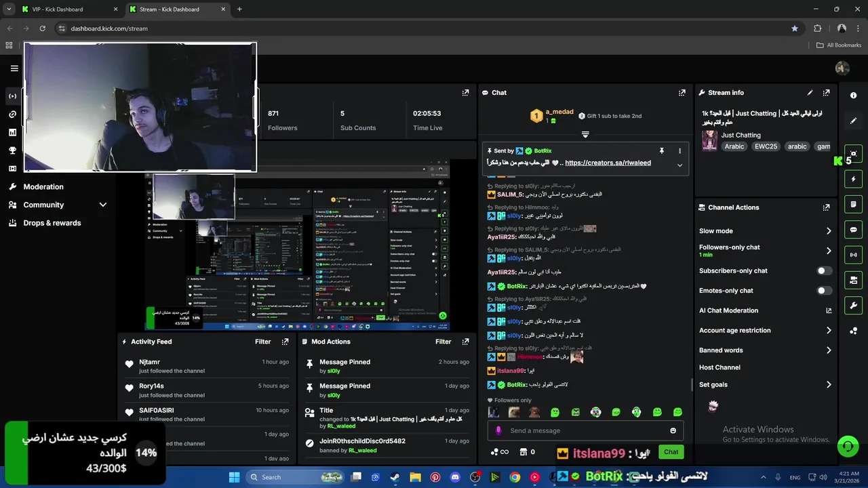Click the chat bubble toolbar icon
The width and height of the screenshot is (868, 488).
pyautogui.click(x=853, y=230)
